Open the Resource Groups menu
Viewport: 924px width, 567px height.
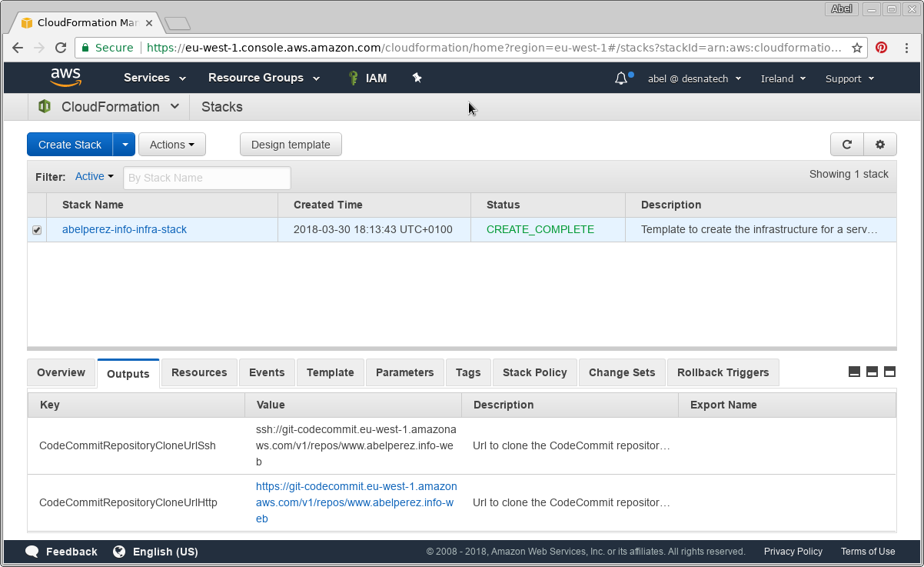[263, 78]
